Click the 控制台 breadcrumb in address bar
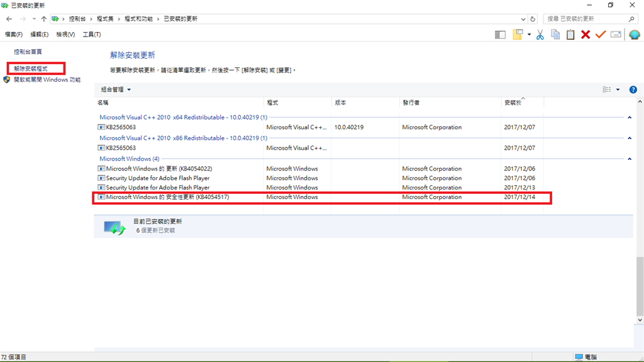644x362 pixels. 77,19
